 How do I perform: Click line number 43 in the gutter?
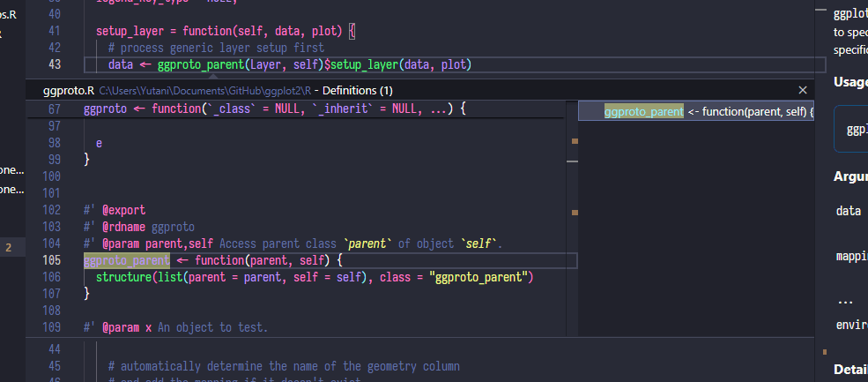click(53, 64)
